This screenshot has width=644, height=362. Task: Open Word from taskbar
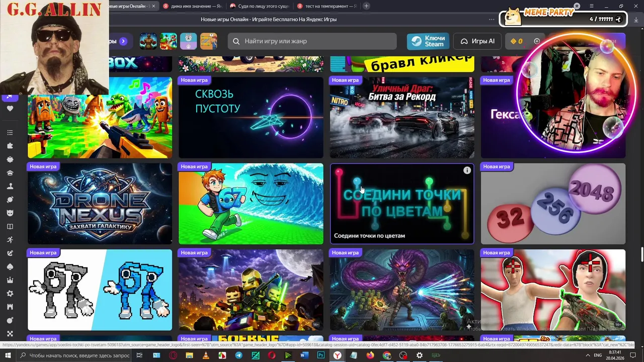pyautogui.click(x=304, y=355)
